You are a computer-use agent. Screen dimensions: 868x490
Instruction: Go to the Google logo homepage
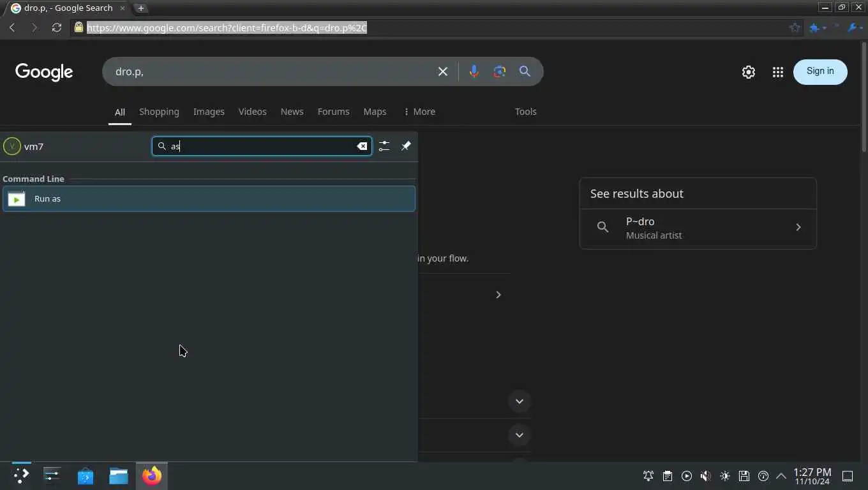click(x=44, y=72)
